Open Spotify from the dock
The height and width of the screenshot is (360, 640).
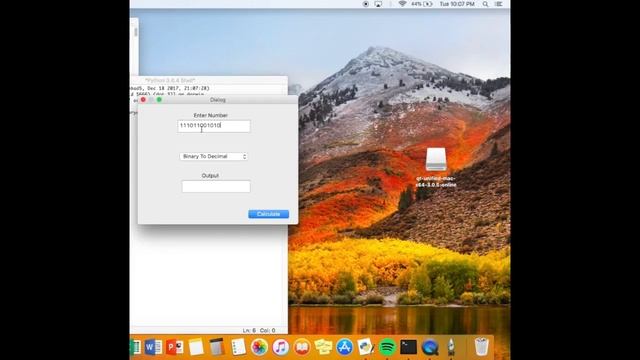click(387, 347)
